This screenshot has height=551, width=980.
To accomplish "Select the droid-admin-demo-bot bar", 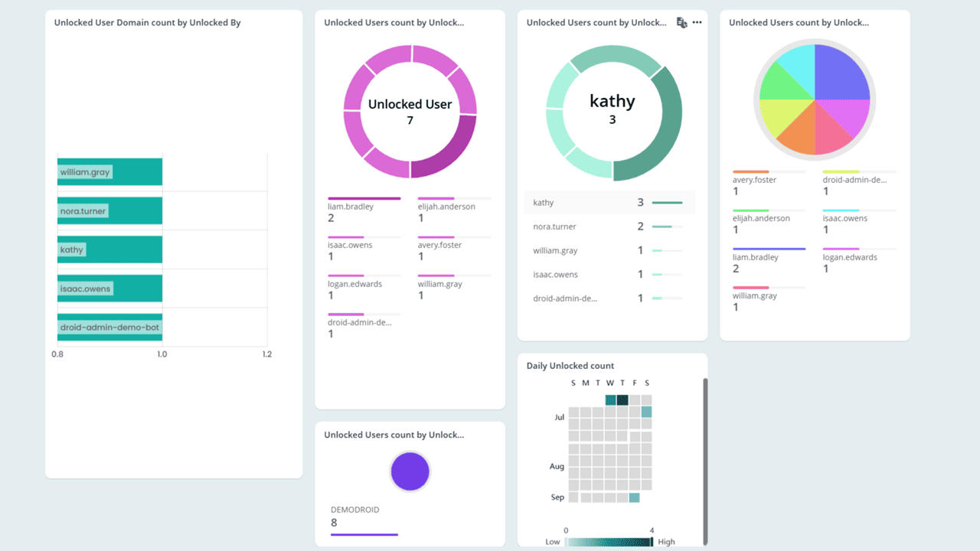I will 109,328.
